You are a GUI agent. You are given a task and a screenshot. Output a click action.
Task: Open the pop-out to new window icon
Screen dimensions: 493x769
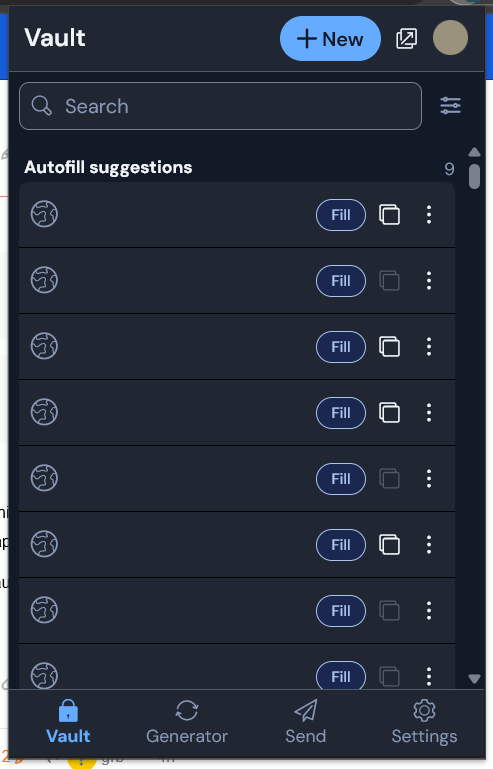(x=406, y=38)
